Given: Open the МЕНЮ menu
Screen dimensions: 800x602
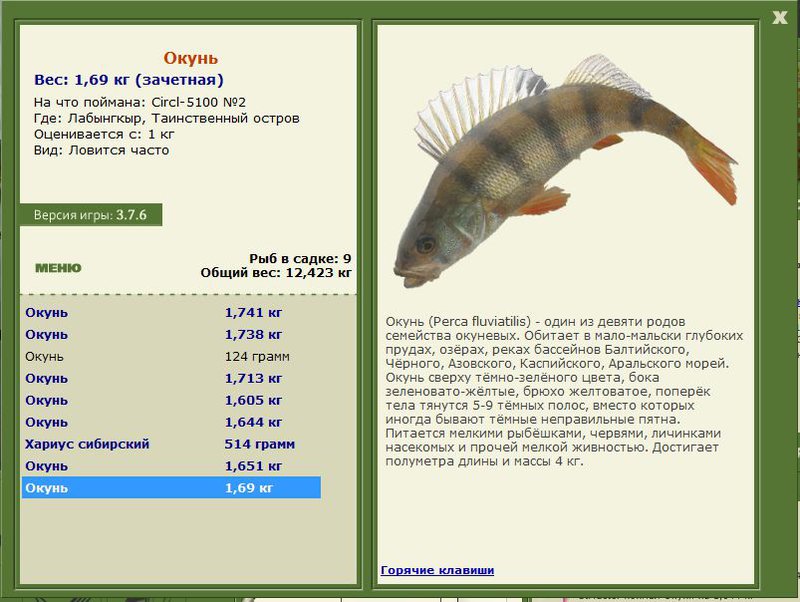Looking at the screenshot, I should coord(58,268).
